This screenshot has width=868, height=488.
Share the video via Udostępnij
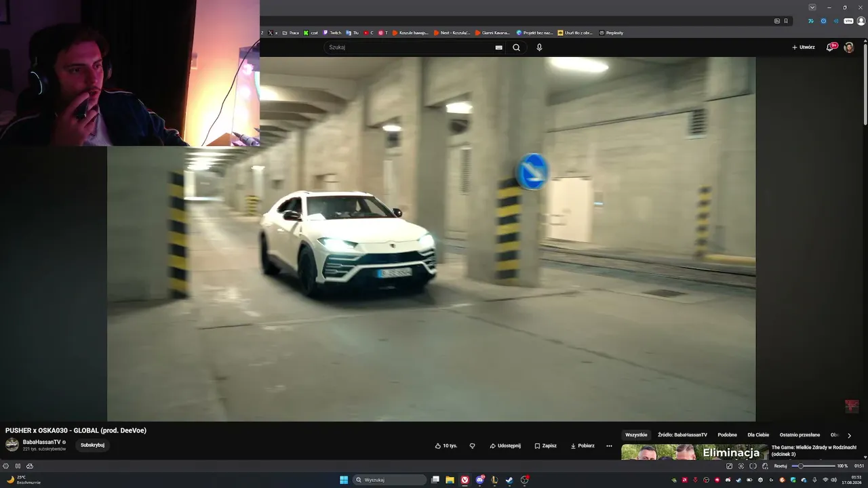point(505,446)
